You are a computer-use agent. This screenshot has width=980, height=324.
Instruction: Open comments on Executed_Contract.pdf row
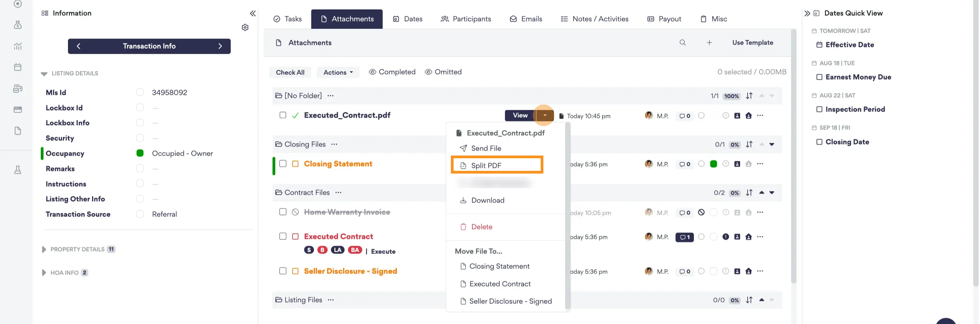click(684, 116)
